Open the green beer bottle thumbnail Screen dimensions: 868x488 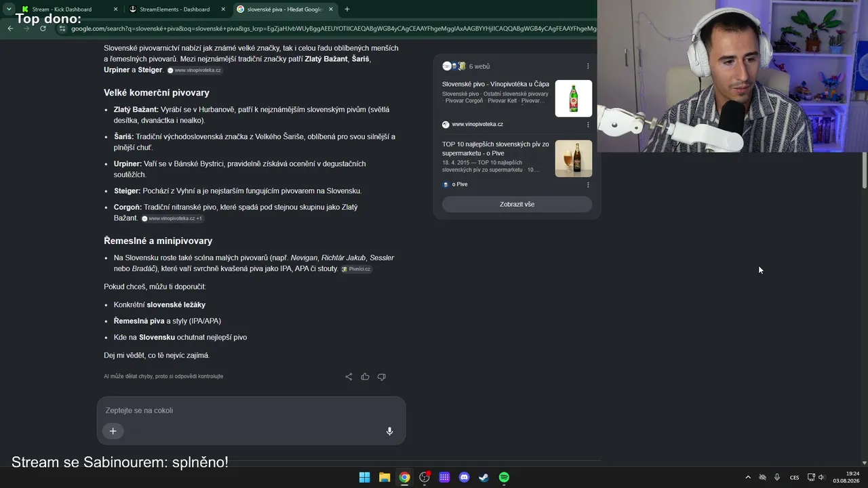click(574, 98)
